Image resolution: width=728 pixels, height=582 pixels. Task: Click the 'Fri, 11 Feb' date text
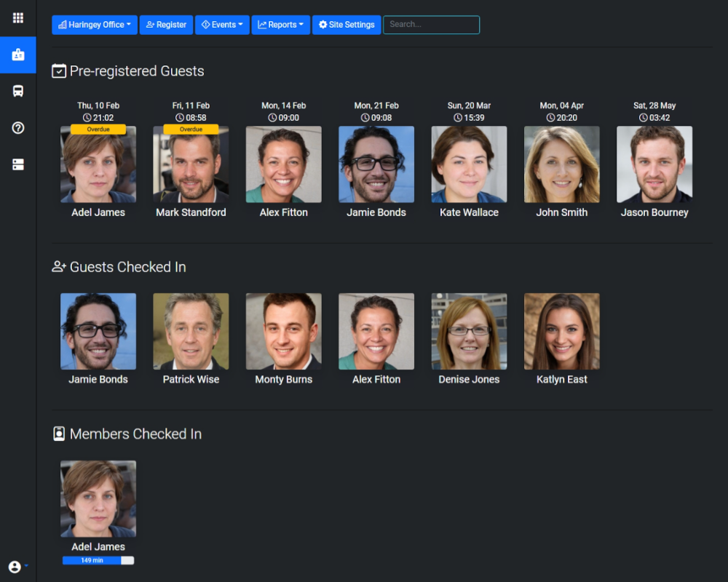pos(191,105)
